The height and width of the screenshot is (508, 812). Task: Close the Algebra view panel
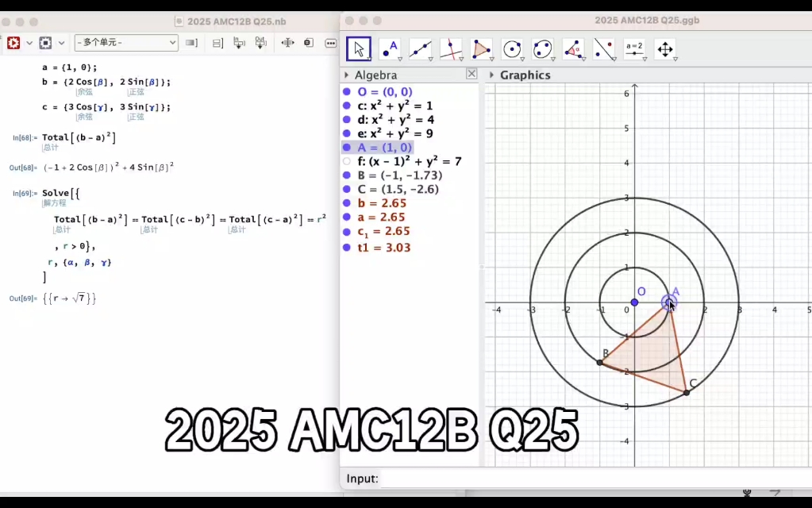[471, 74]
